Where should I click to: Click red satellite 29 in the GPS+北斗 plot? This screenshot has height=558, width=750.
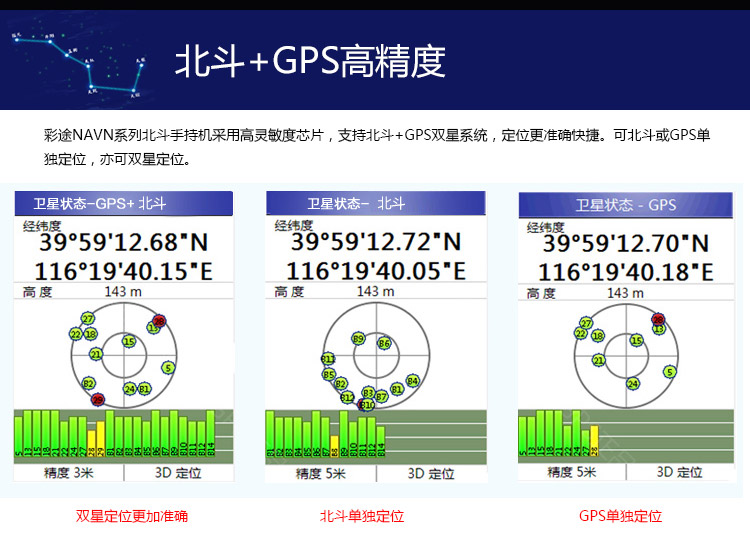[x=98, y=399]
